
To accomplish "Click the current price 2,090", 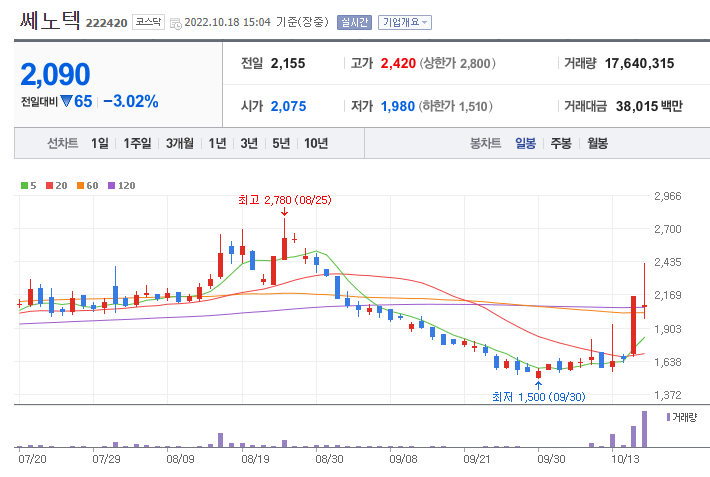I will click(x=55, y=74).
